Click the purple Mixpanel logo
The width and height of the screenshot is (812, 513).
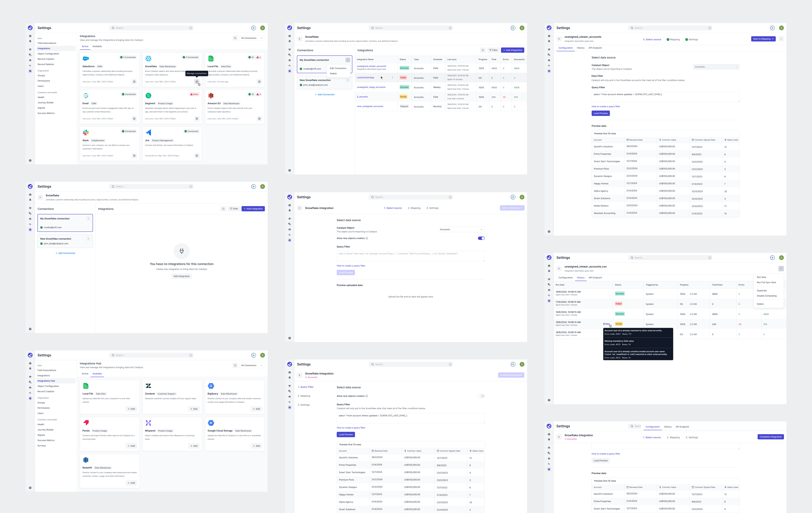click(x=148, y=423)
